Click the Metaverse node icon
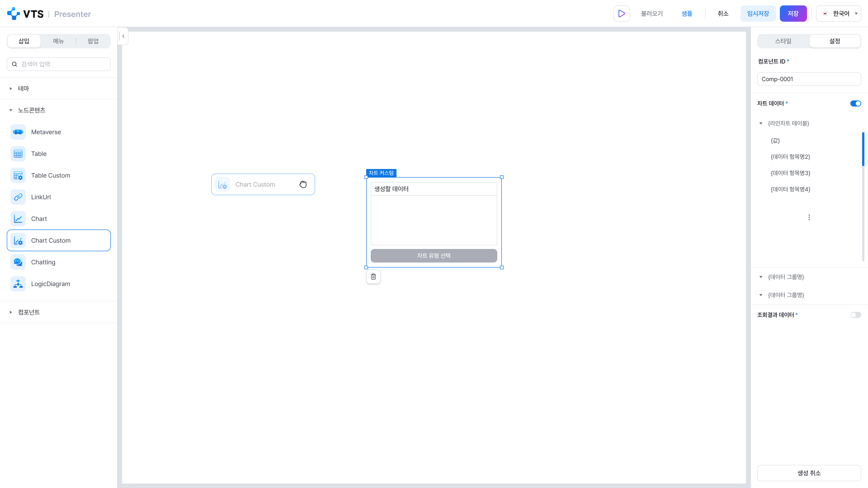 (18, 132)
